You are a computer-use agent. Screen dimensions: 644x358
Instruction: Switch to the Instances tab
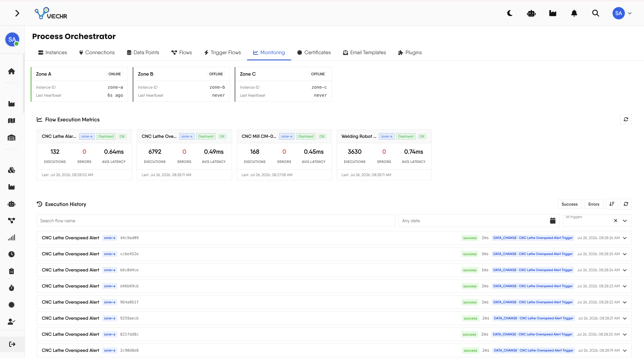pos(53,52)
